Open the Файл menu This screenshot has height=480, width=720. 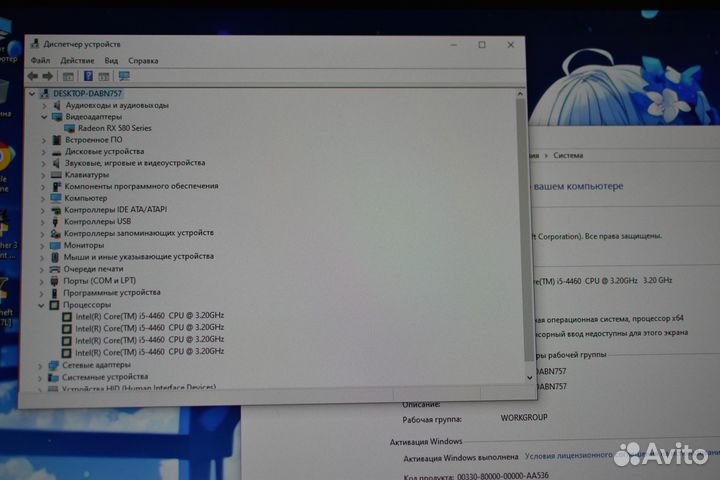[40, 61]
